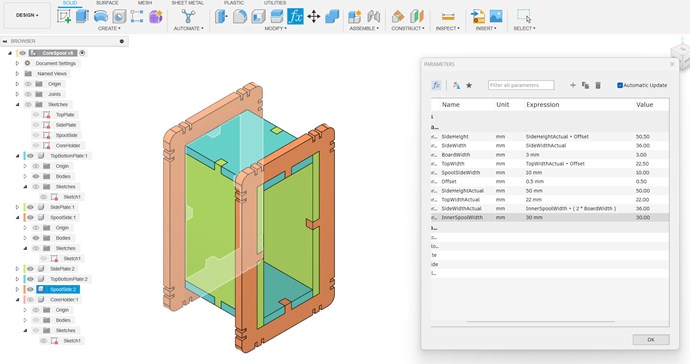Click the Change Parameters fx toolbar icon
The width and height of the screenshot is (690, 364).
point(295,17)
